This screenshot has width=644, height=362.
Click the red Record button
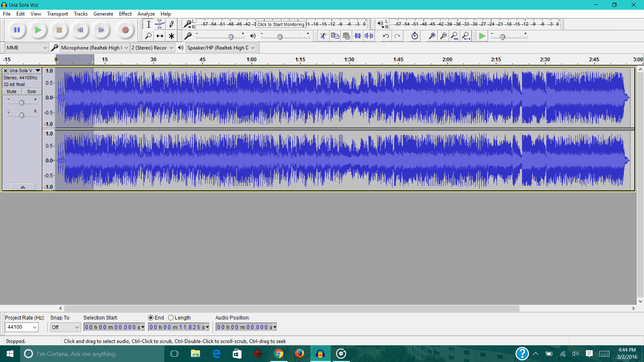coord(125,30)
